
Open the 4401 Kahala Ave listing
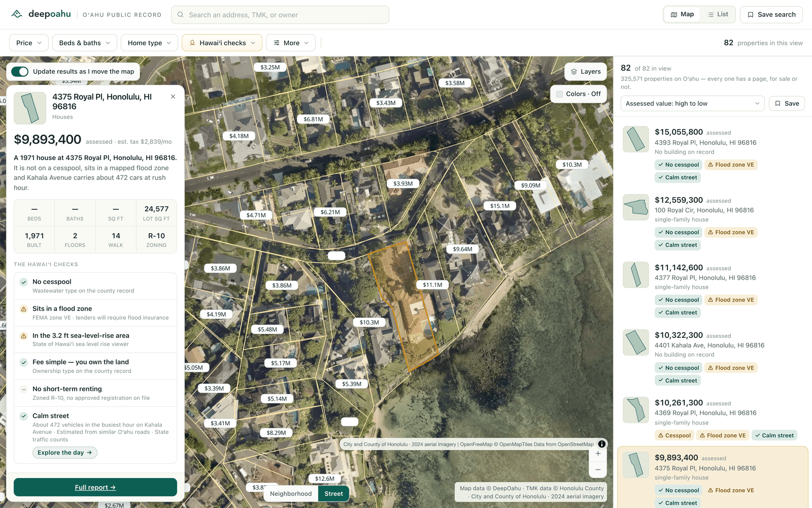[x=713, y=357]
